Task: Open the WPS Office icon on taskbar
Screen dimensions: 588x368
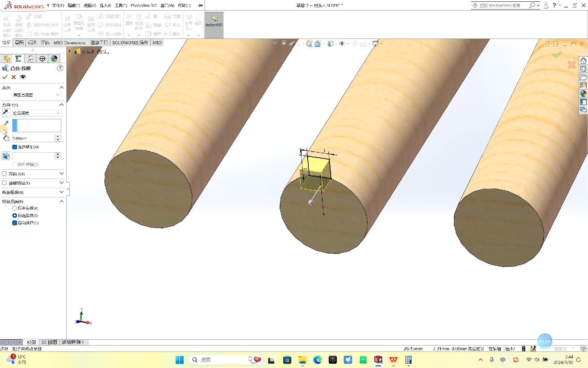Action: click(x=393, y=360)
